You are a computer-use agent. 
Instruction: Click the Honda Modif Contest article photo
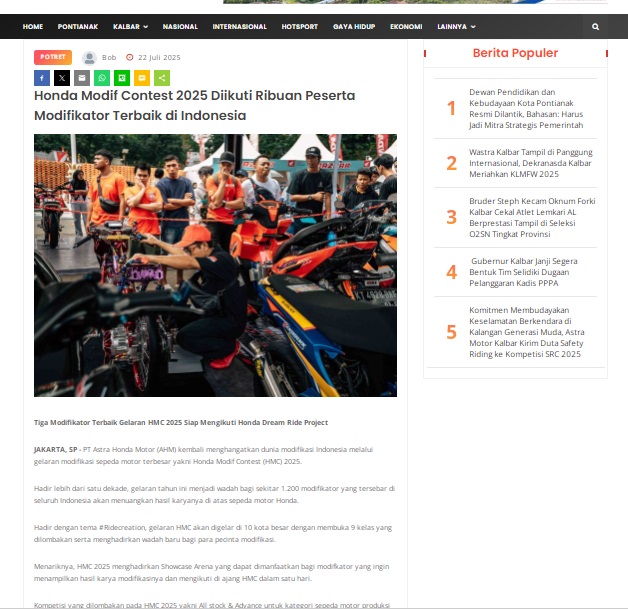point(215,265)
